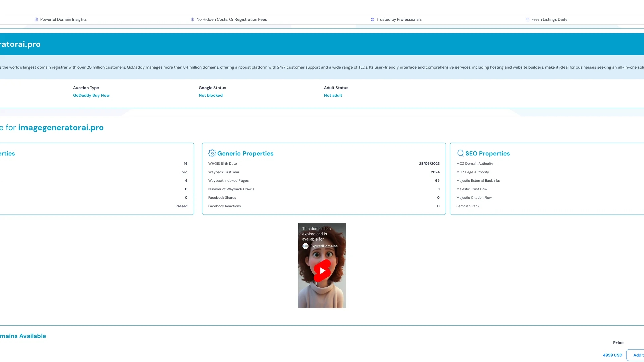Viewport: 644px width, 362px height.
Task: Click the dollar icon for No Hidden Costs
Action: (192, 20)
